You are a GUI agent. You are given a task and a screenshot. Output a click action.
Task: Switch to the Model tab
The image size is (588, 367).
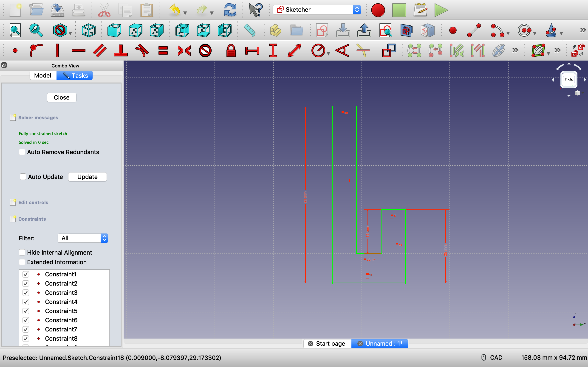43,75
